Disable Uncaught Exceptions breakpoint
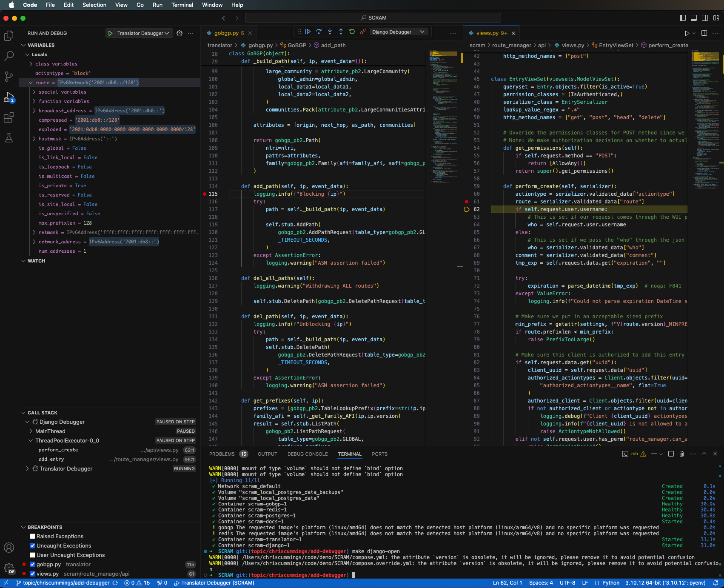This screenshot has height=588, width=724. (x=32, y=546)
